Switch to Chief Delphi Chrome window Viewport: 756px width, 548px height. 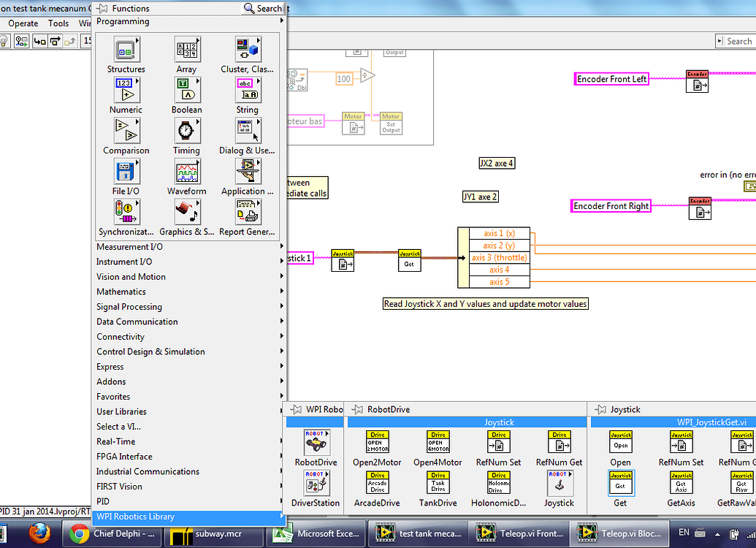(112, 533)
